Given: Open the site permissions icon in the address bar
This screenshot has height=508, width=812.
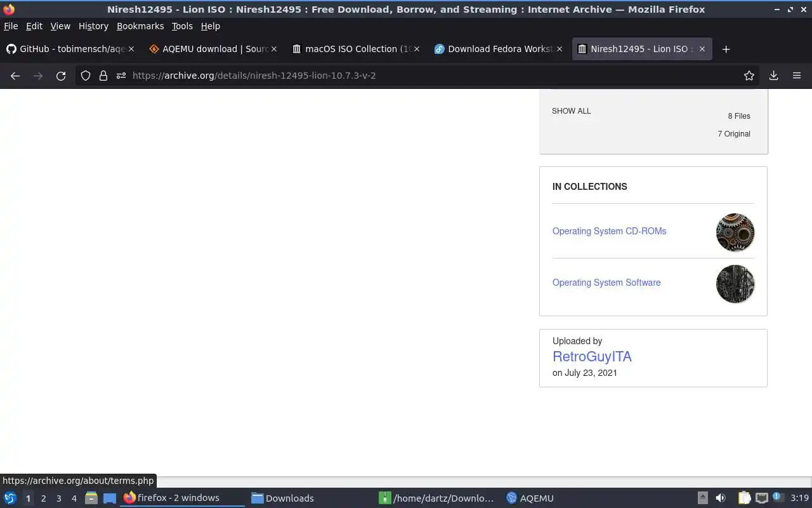Looking at the screenshot, I should (121, 76).
